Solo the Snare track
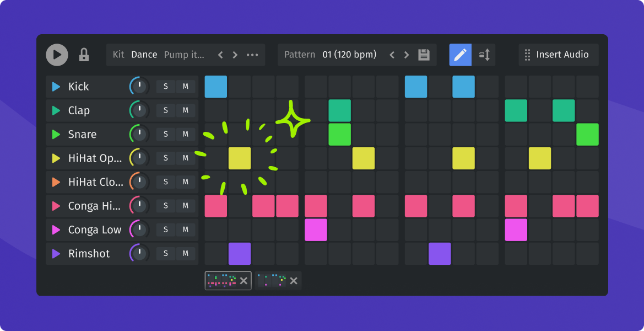Viewport: 644px width, 331px height. click(x=166, y=135)
